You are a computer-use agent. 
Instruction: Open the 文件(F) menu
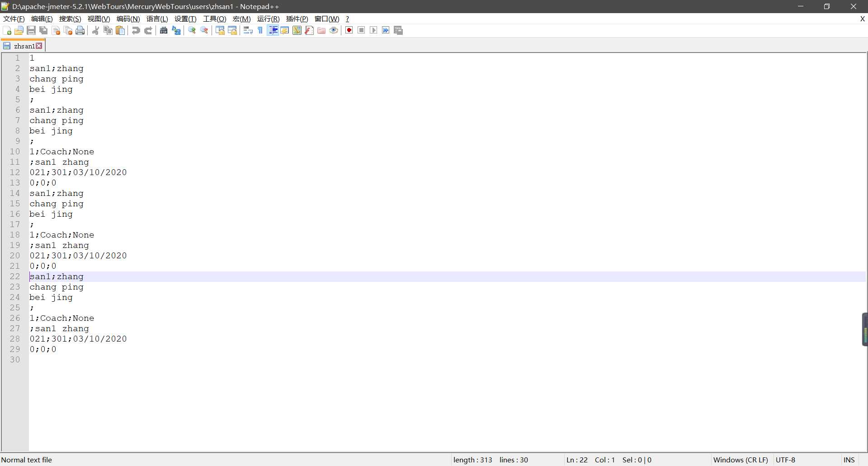(14, 19)
